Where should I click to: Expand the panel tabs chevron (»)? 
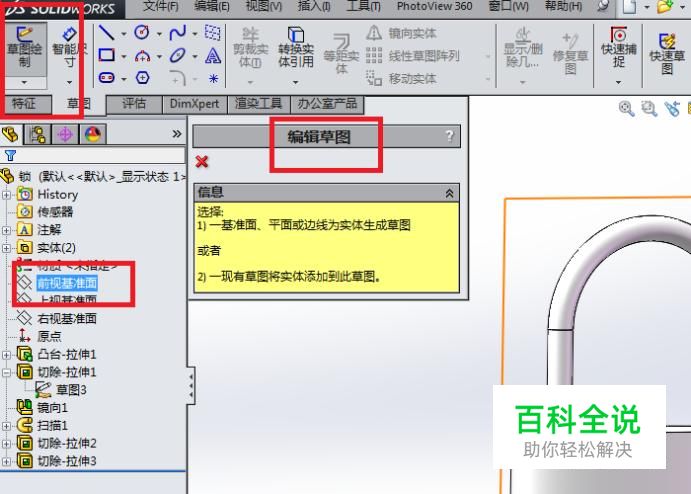pos(177,134)
